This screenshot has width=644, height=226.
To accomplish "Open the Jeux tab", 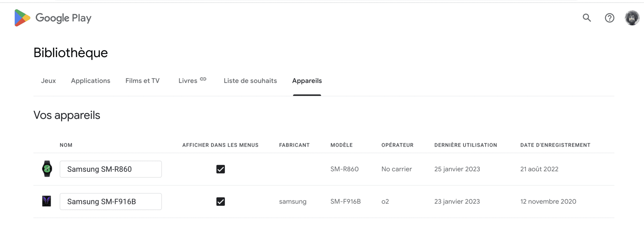I will [x=48, y=81].
